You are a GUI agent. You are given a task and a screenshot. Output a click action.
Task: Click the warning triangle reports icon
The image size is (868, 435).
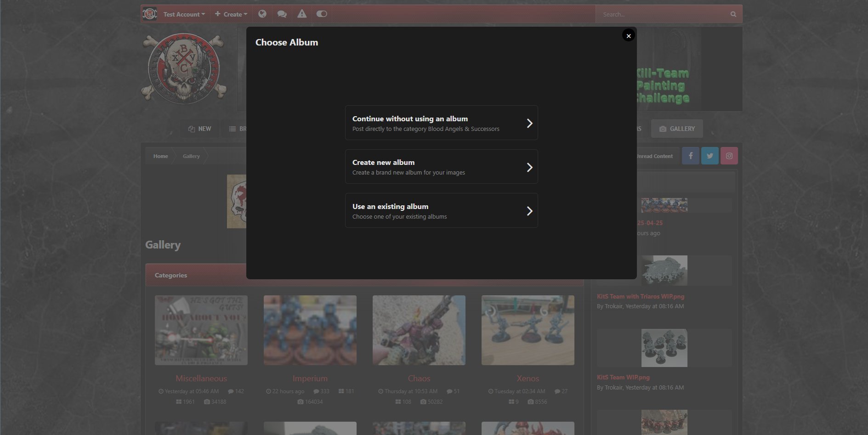302,14
